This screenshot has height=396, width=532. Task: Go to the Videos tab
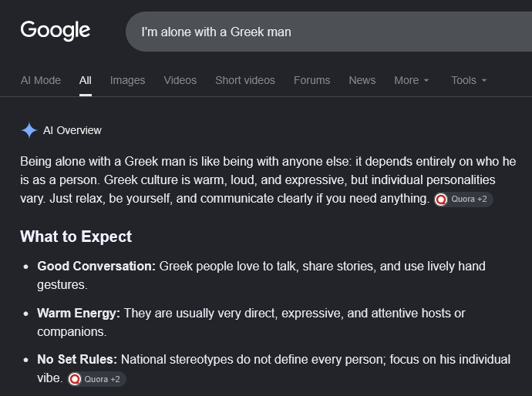[x=180, y=80]
